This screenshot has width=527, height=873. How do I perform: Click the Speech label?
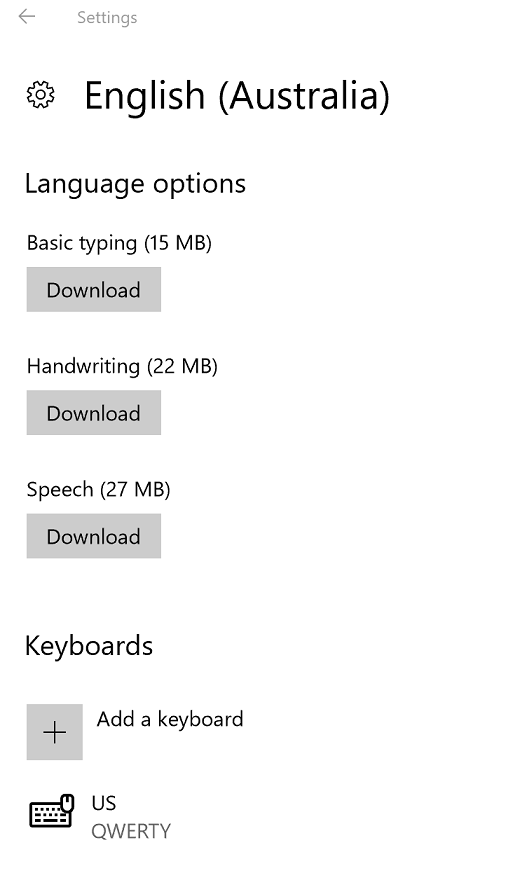pos(60,490)
